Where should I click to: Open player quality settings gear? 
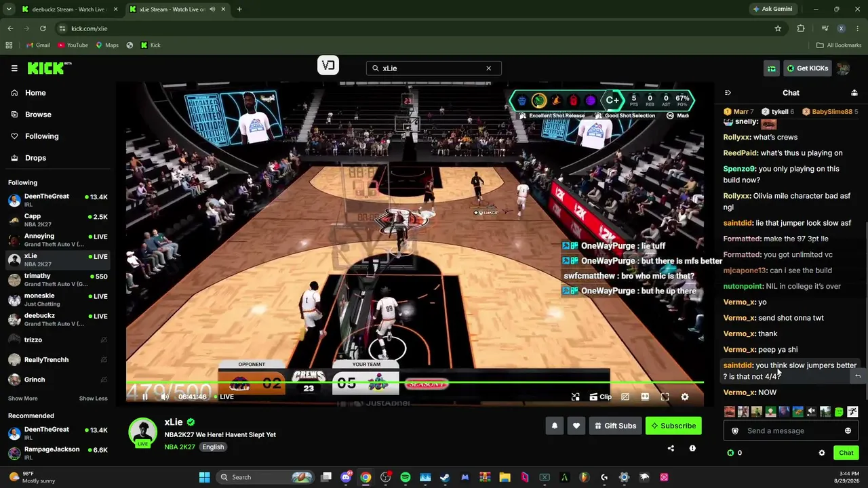[x=685, y=396]
